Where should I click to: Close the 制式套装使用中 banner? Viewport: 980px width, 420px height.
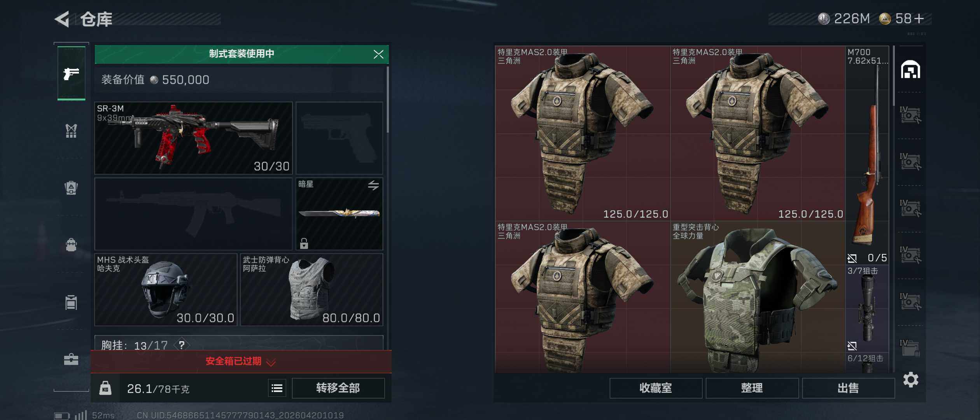378,54
